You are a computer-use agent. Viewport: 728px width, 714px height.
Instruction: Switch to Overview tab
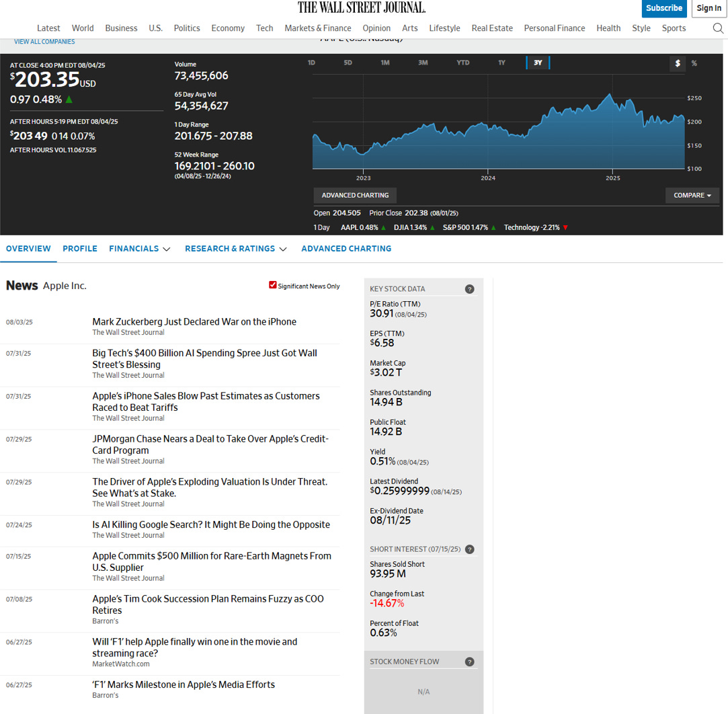coord(28,249)
